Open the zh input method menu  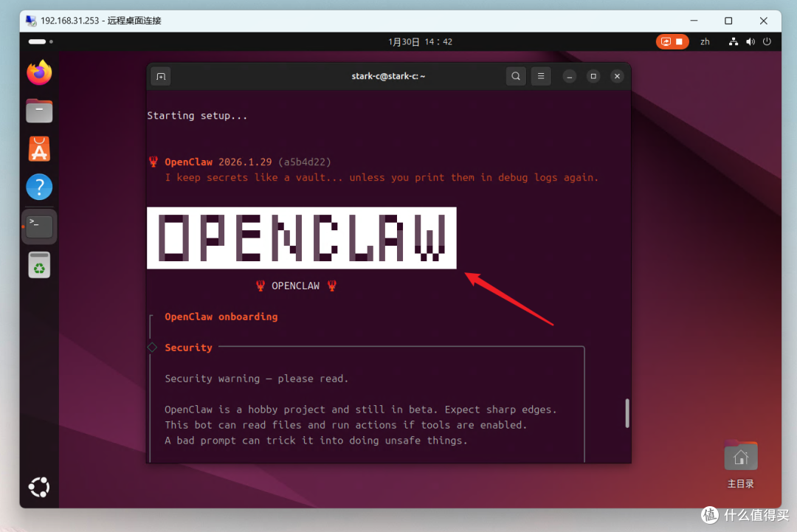tap(705, 41)
